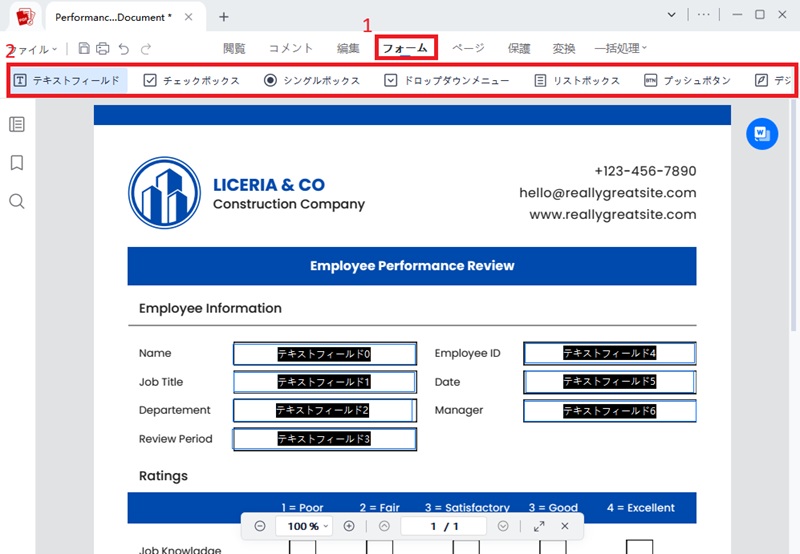Open the bookmarks panel in sidebar
Viewport: 800px width, 554px height.
[17, 163]
